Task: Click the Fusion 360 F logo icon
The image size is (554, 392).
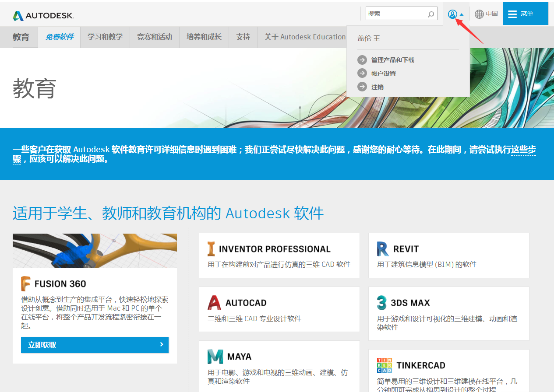Action: tap(26, 283)
